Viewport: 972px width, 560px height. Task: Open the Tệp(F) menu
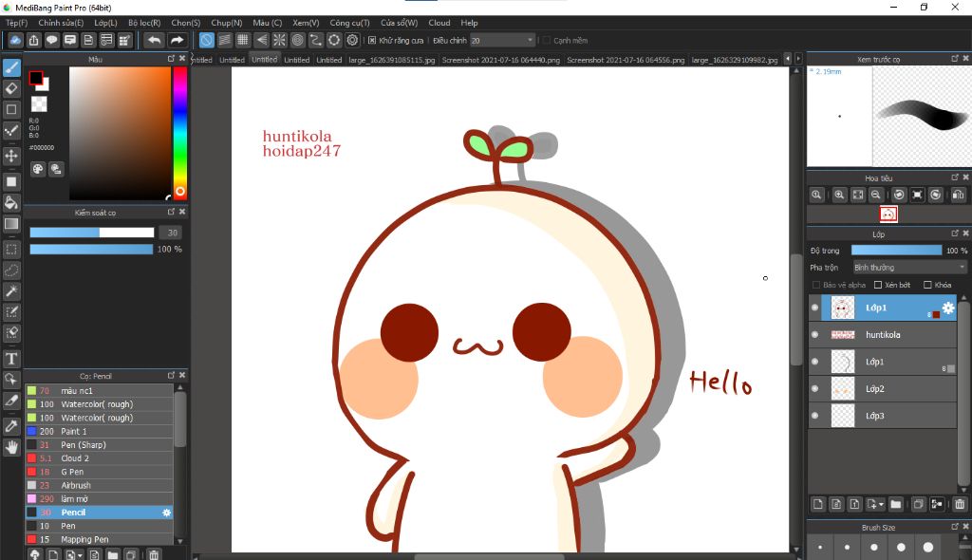[x=17, y=23]
